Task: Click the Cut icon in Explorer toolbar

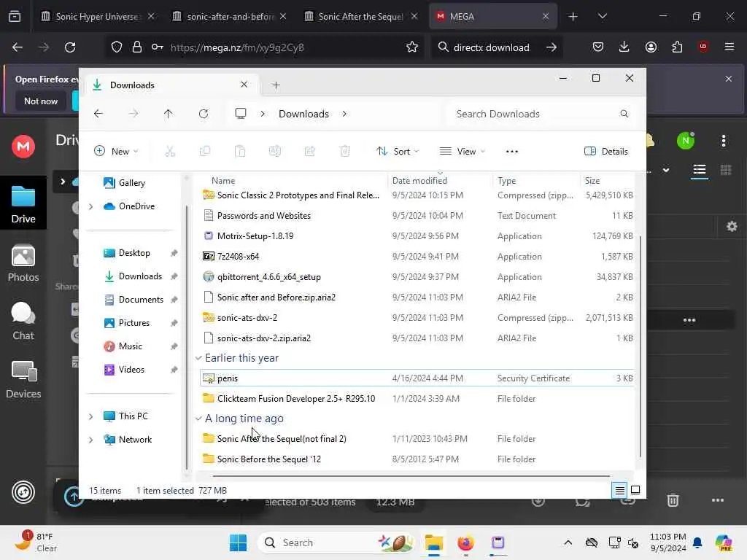Action: [169, 152]
